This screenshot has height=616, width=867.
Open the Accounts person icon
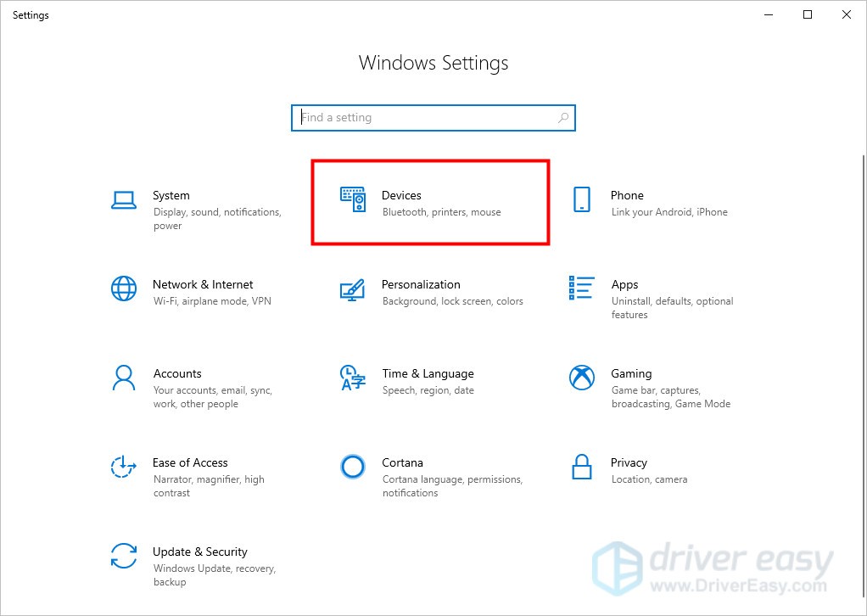(x=124, y=378)
